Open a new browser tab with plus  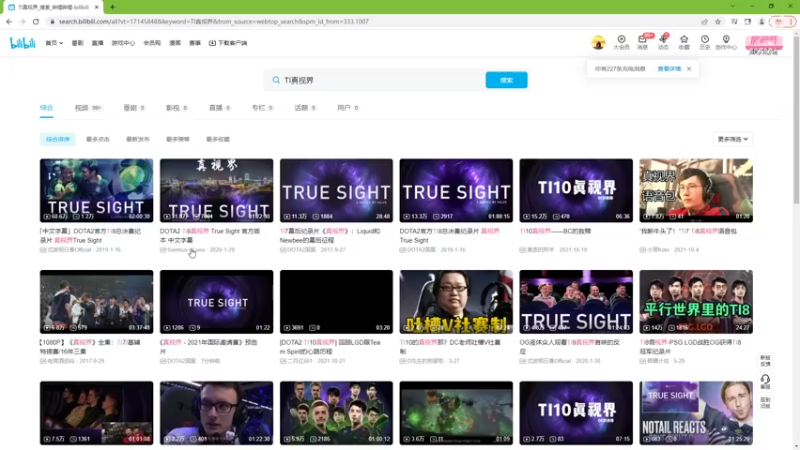(x=112, y=7)
